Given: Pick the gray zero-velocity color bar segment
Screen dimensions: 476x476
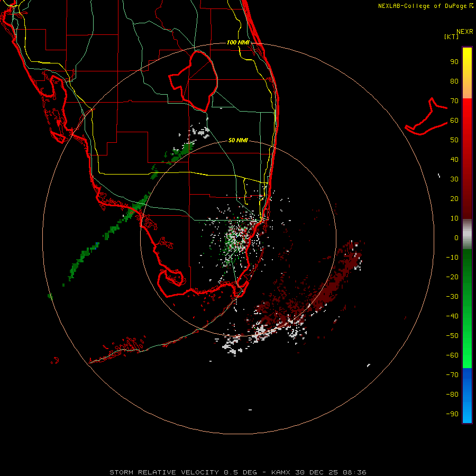Looking at the screenshot, I should click(x=467, y=234).
